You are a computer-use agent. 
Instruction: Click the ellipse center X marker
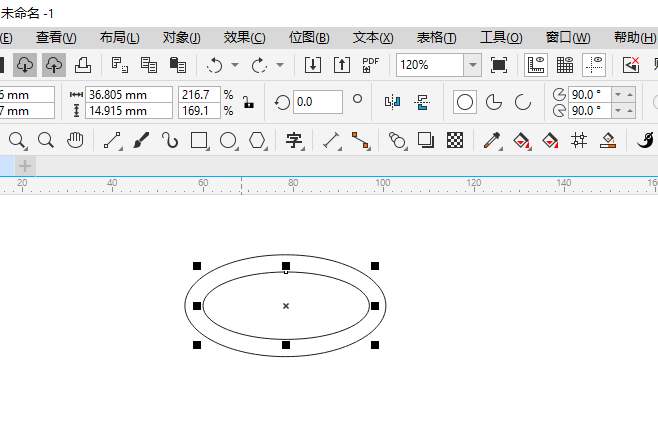pos(286,306)
